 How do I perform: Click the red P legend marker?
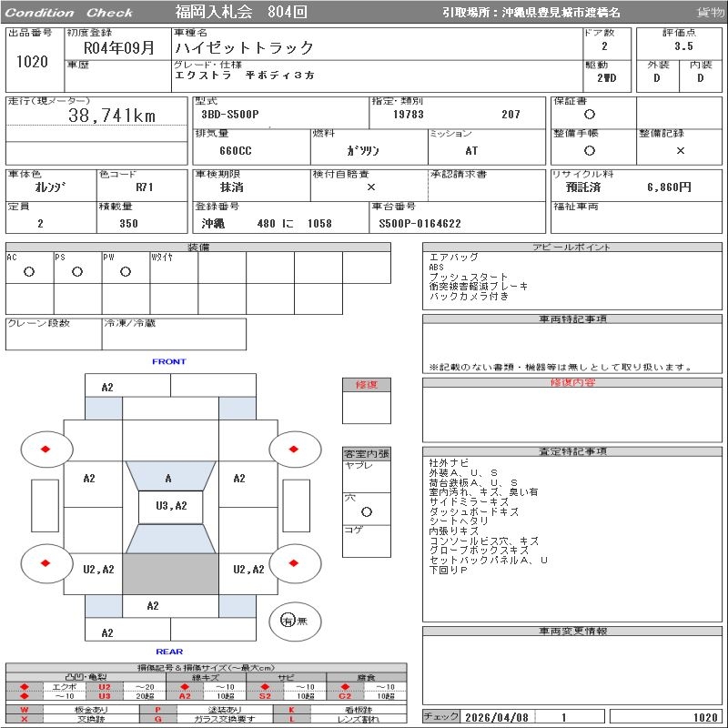[x=157, y=710]
